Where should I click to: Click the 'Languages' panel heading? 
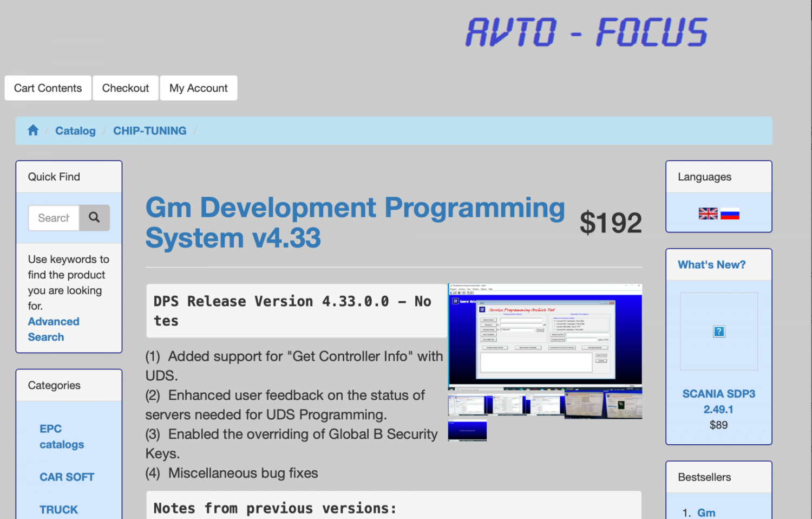click(704, 177)
